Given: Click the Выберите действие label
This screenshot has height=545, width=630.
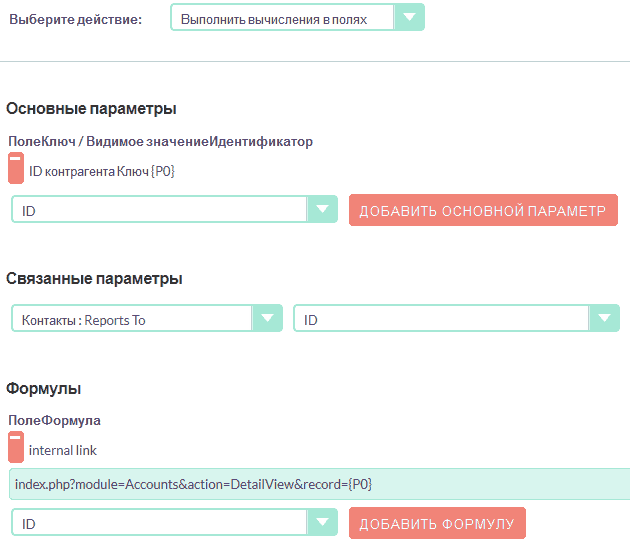Looking at the screenshot, I should (76, 19).
